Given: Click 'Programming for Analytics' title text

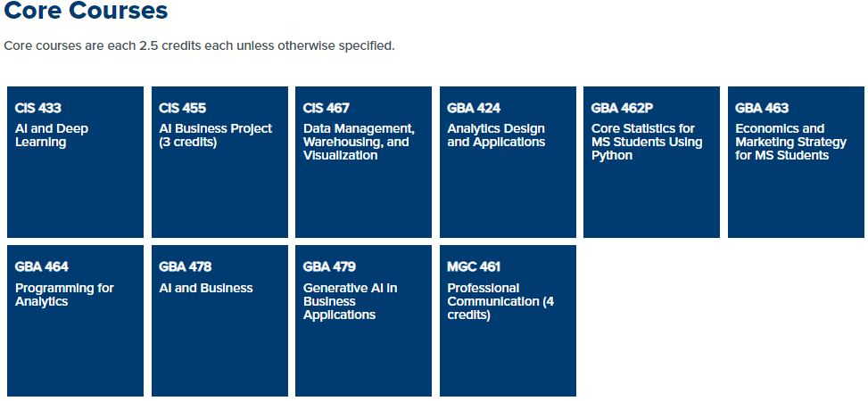Looking at the screenshot, I should tap(64, 295).
